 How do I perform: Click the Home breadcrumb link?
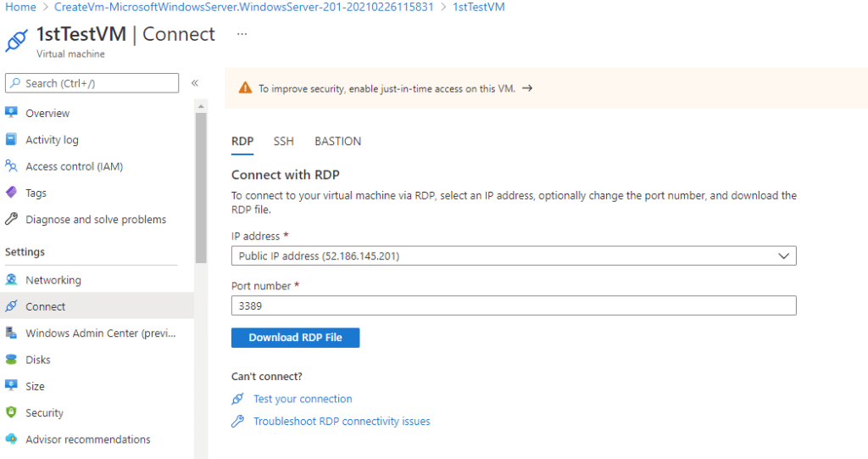[x=20, y=7]
